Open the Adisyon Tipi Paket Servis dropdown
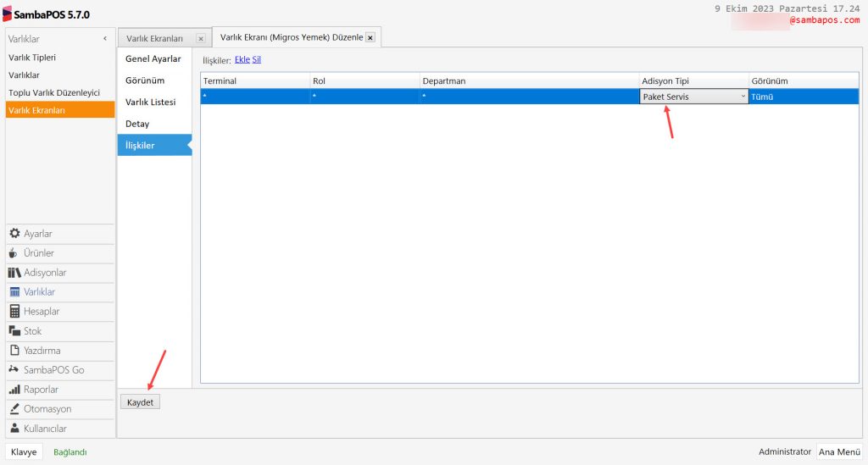 [743, 97]
